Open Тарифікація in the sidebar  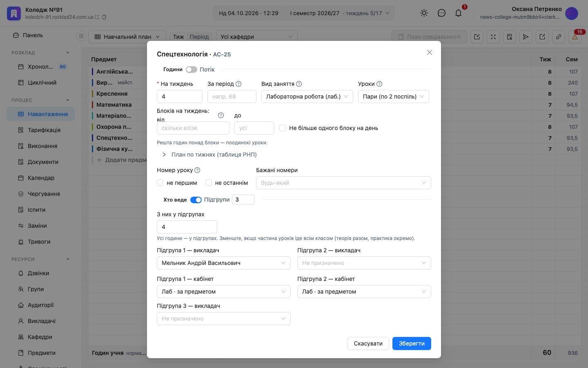pos(44,130)
